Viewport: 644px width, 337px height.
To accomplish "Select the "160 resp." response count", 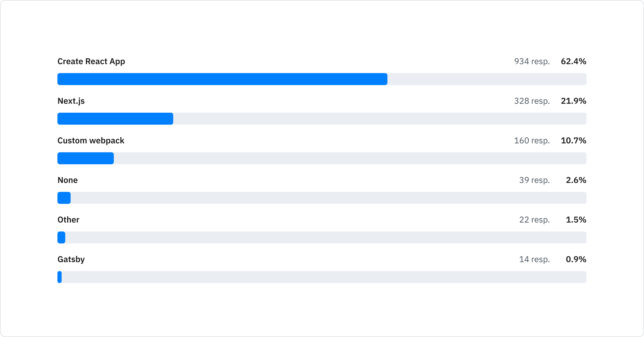I will coord(532,141).
